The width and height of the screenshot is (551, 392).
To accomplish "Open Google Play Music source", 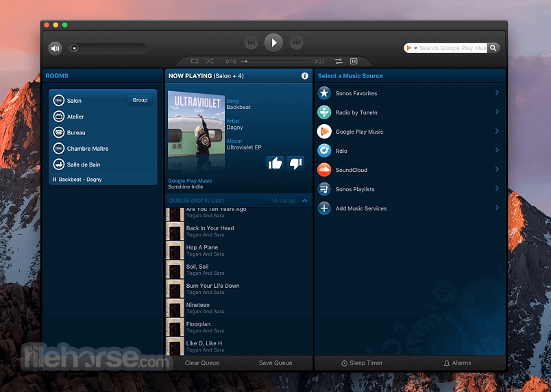I will pyautogui.click(x=410, y=132).
